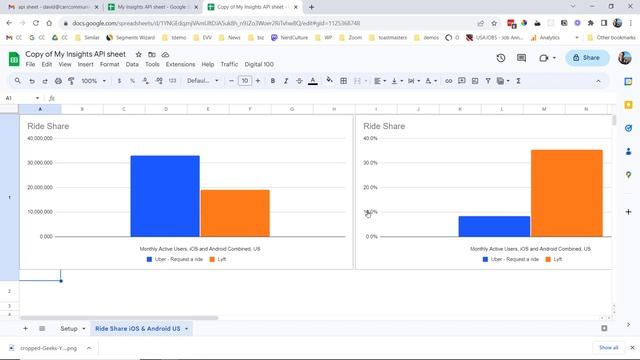Screen dimensions: 640x360
Task: Open the text color picker
Action: 313,81
